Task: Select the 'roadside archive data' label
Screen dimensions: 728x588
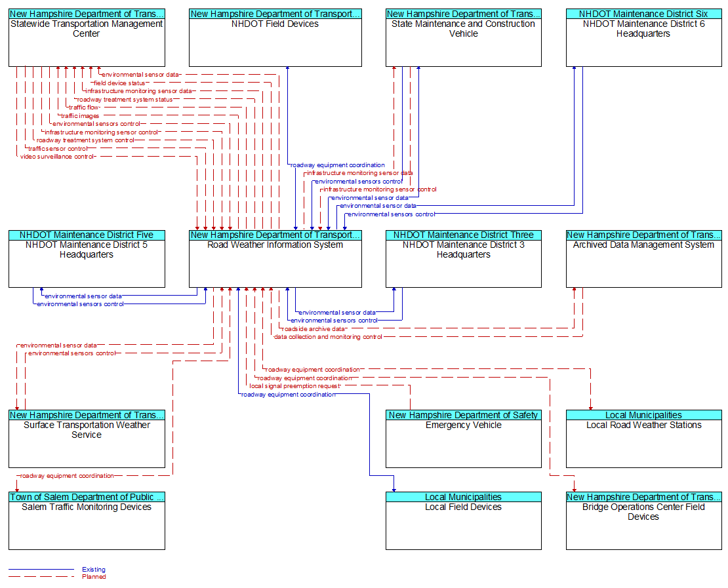Action: 313,328
